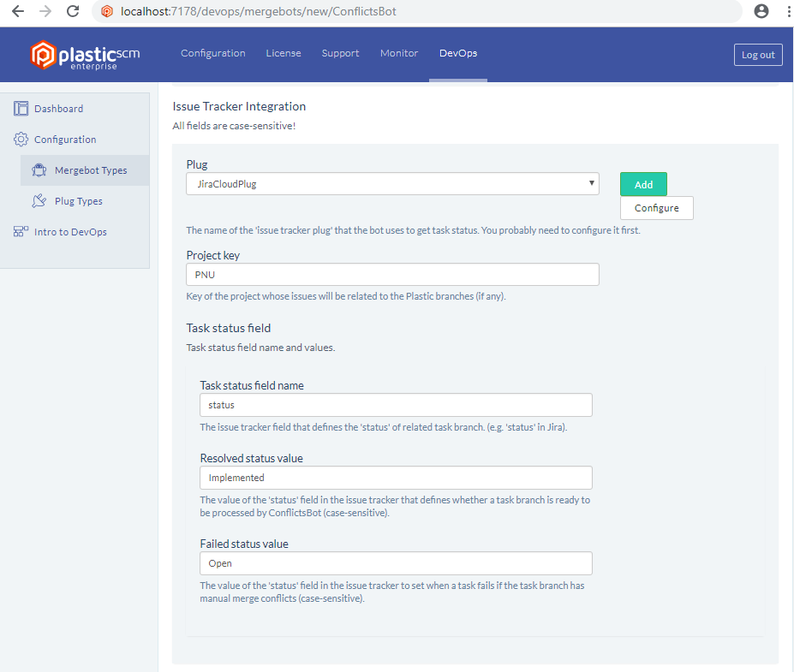This screenshot has height=672, width=794.
Task: Click the 'Failed status value' label
Action: pyautogui.click(x=244, y=544)
